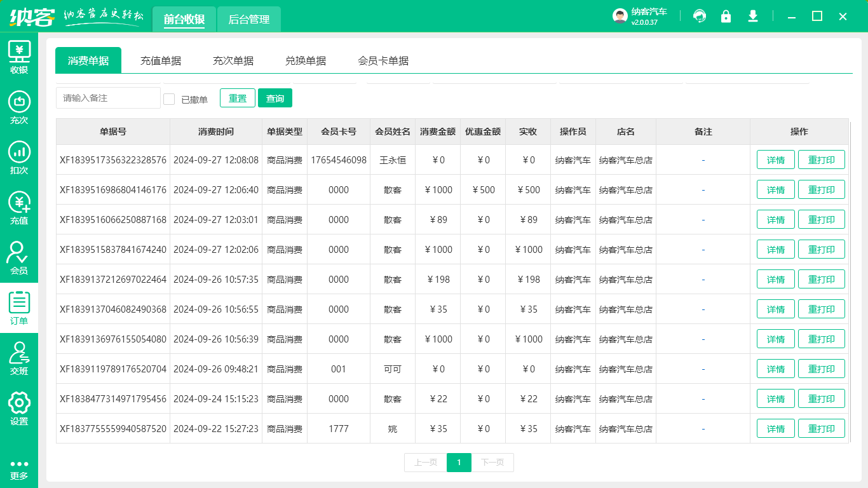The height and width of the screenshot is (488, 868).
Task: Open 详情 for the 王永恒 order row
Action: tap(775, 159)
